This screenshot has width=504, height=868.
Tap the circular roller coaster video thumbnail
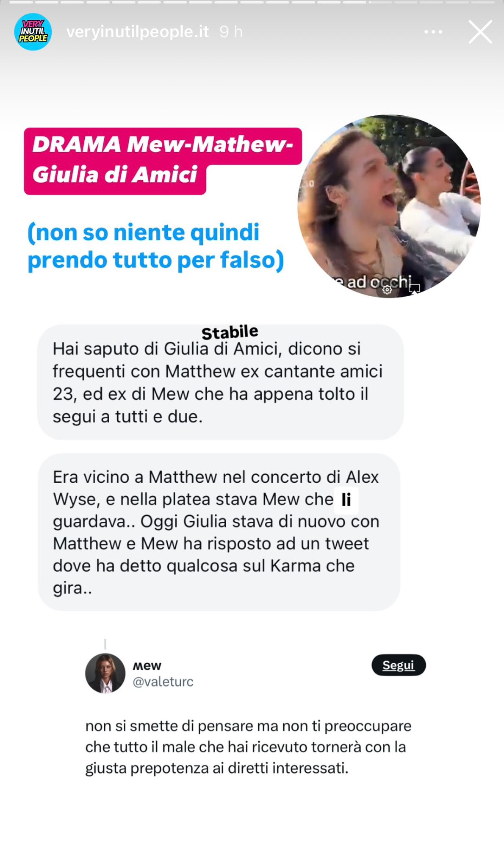click(x=389, y=206)
